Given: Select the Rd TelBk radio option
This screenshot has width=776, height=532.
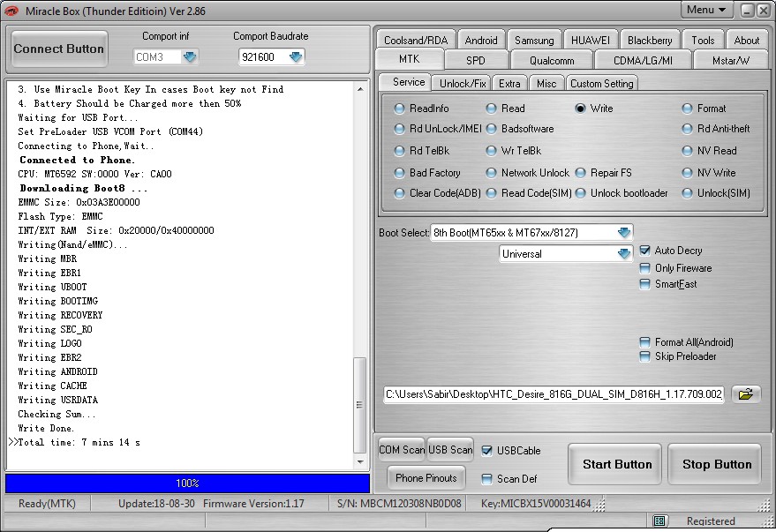Looking at the screenshot, I should [399, 151].
